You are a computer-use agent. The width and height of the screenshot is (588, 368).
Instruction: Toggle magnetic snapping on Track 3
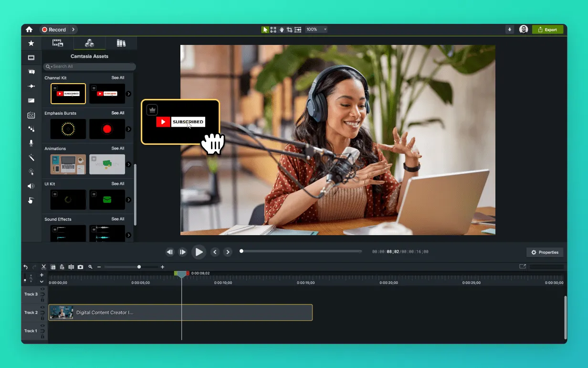tap(42, 294)
